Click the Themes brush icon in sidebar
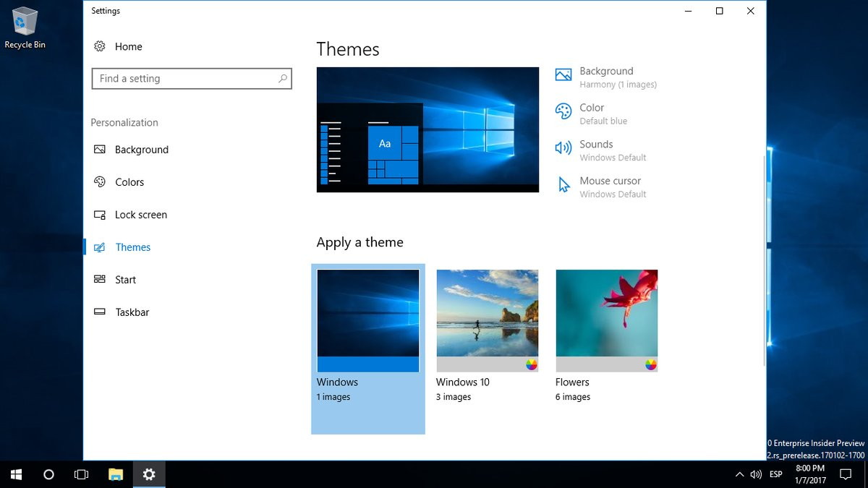 (100, 247)
